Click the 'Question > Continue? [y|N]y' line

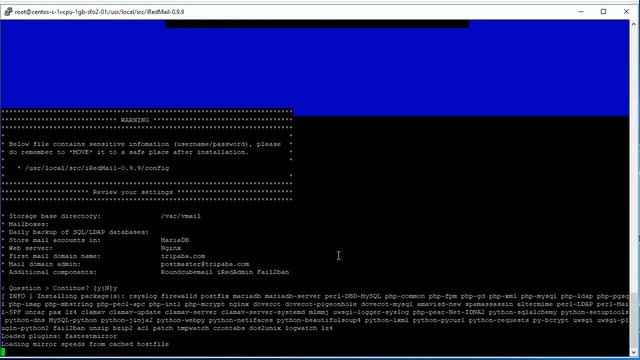(59, 288)
